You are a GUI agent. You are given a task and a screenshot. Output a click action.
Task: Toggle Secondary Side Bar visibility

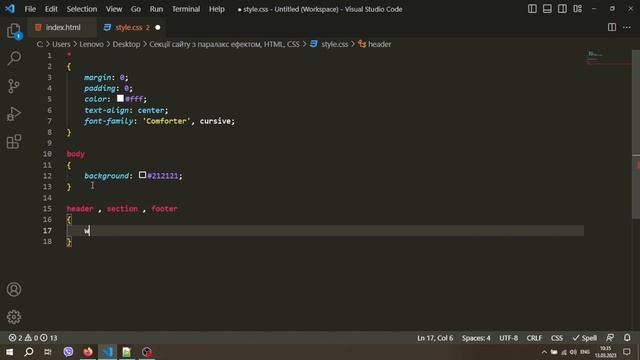tap(562, 9)
